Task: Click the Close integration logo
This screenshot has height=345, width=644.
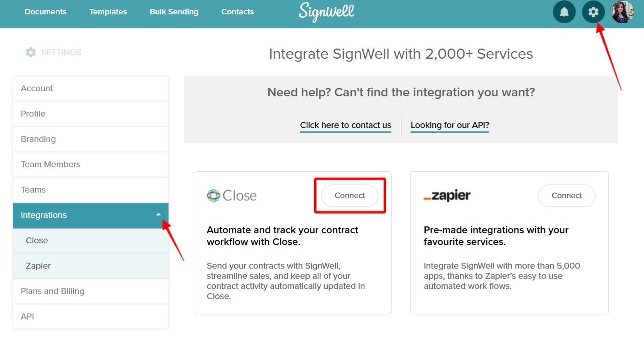Action: 231,195
